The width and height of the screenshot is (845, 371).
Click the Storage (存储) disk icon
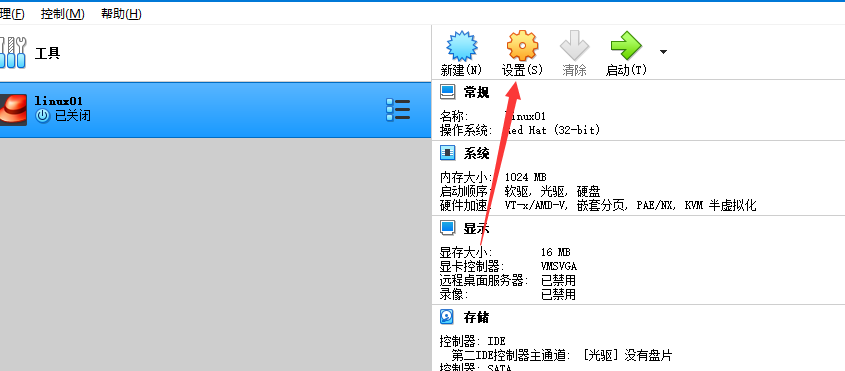tap(447, 317)
